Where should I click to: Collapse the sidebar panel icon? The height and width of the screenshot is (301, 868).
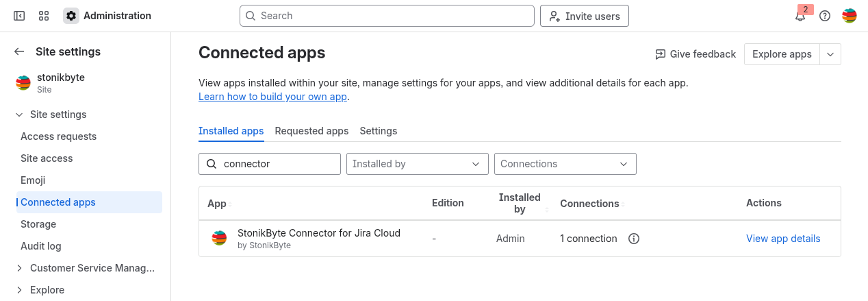coord(19,16)
